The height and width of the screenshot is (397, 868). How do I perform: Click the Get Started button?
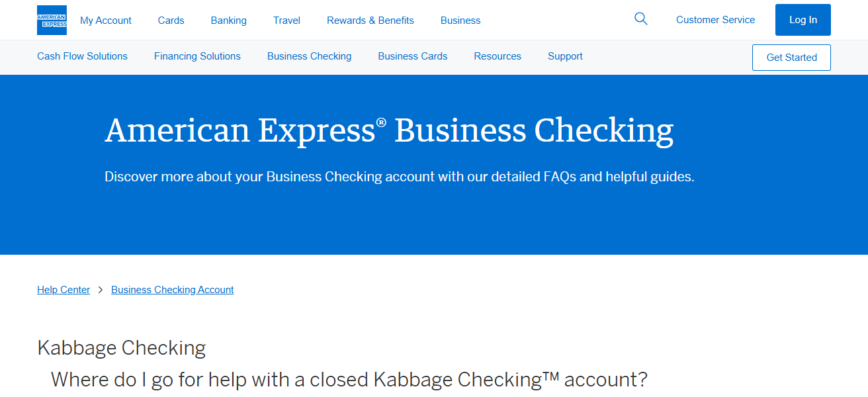click(791, 58)
